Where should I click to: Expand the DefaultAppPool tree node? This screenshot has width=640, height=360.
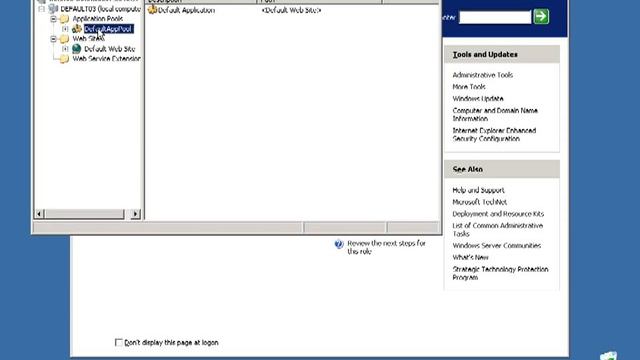tap(65, 29)
